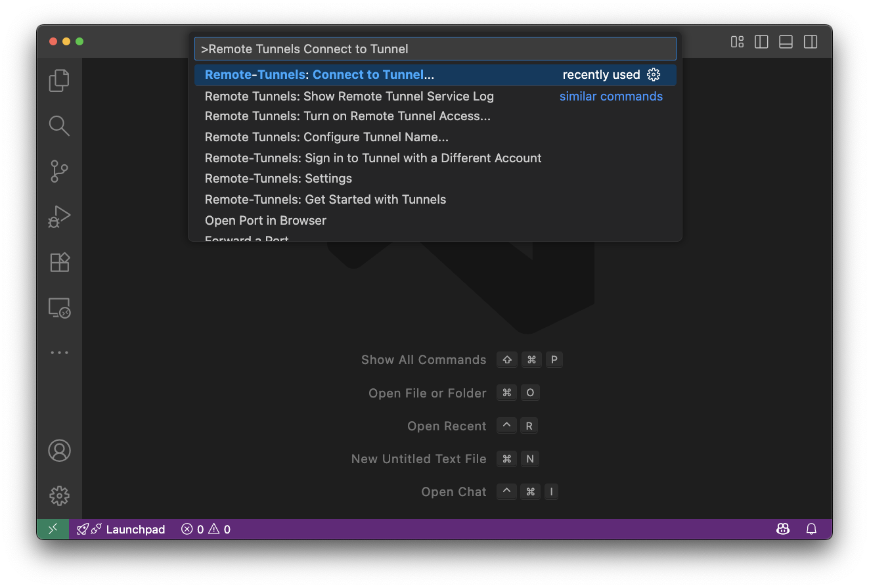Click the Copilot icon in the status bar
The image size is (869, 588).
pos(782,529)
